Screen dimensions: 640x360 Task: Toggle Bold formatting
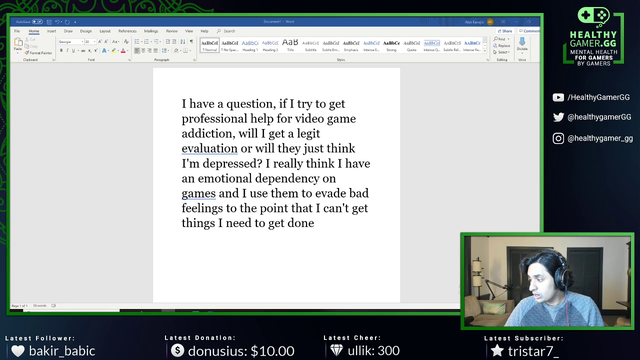(61, 51)
